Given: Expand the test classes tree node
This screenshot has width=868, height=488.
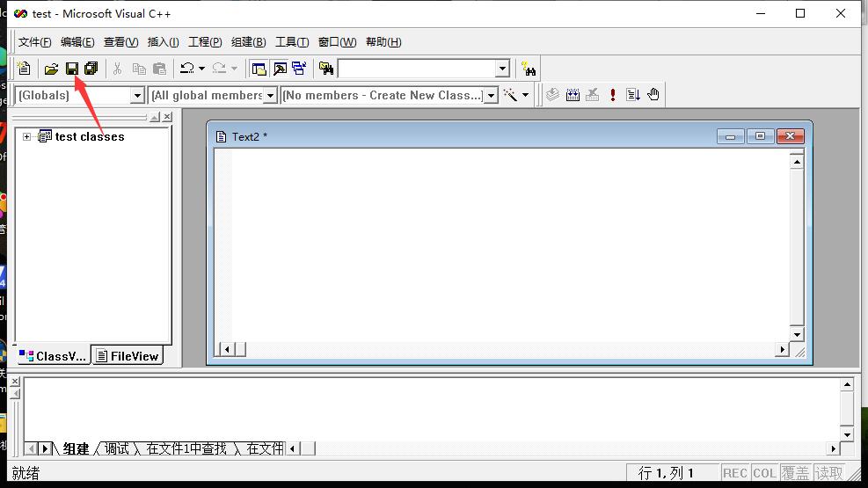Looking at the screenshot, I should 26,136.
